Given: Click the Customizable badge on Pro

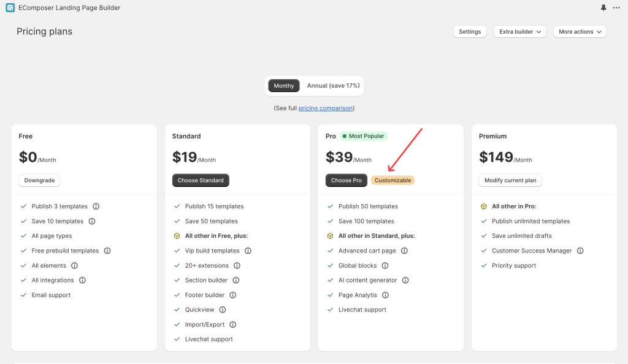Looking at the screenshot, I should pos(393,180).
